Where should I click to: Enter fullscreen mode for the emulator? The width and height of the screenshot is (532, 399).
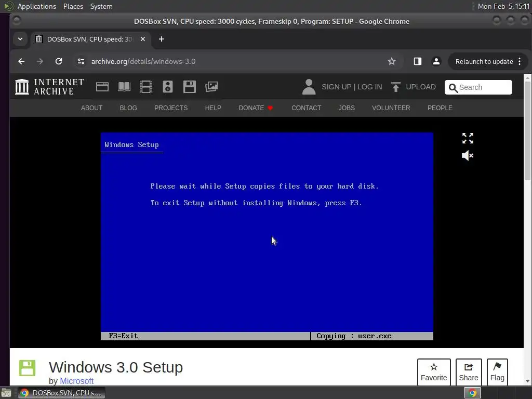(x=468, y=138)
